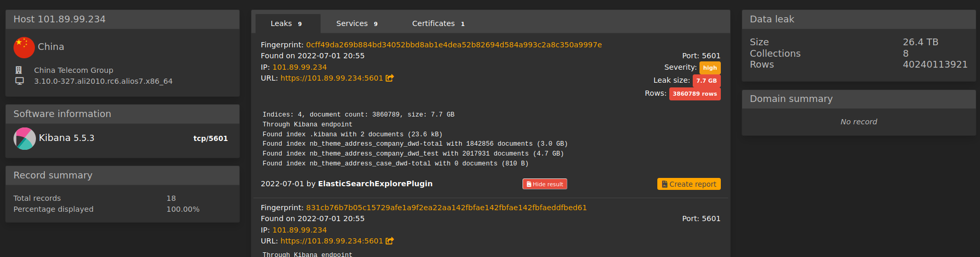Click the first IP link 101.89.99.234

coord(300,67)
